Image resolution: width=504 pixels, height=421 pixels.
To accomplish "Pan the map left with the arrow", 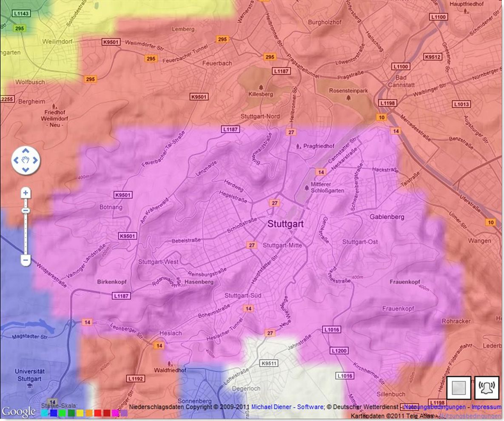I will (16, 160).
